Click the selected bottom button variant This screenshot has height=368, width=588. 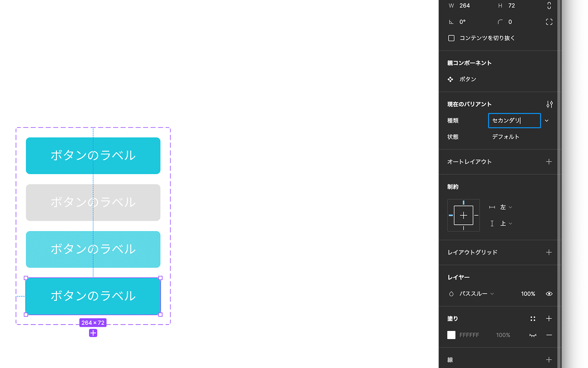tap(93, 296)
